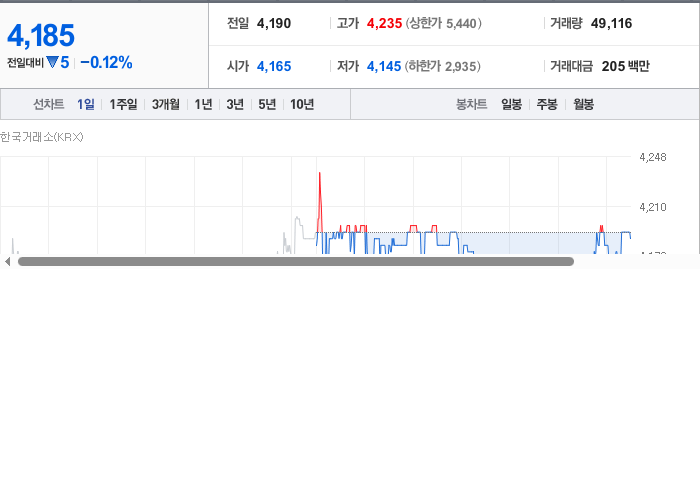Show the 3년 line chart
The image size is (700, 490).
[x=235, y=104]
